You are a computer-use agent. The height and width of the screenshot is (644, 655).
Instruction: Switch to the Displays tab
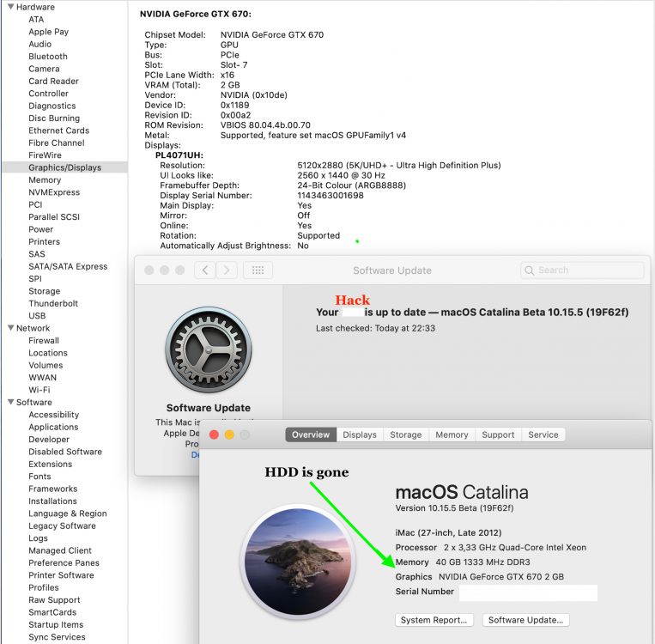coord(360,434)
